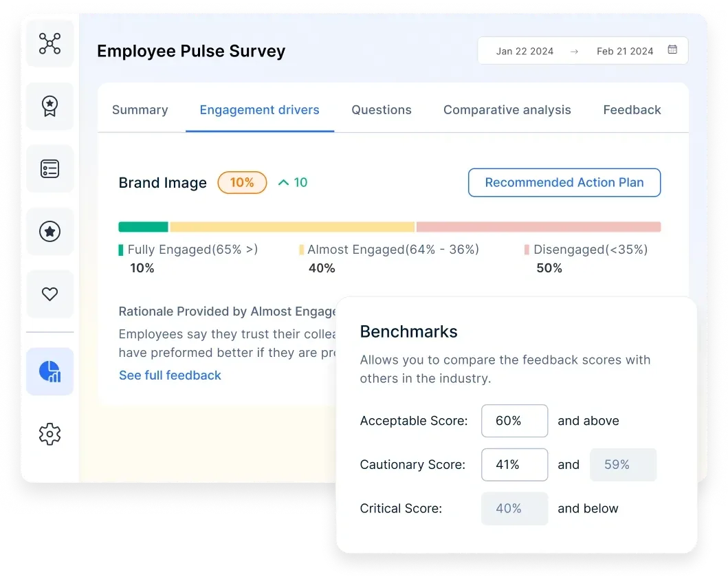
Task: Toggle the Disengaged legend marker
Action: [x=527, y=250]
